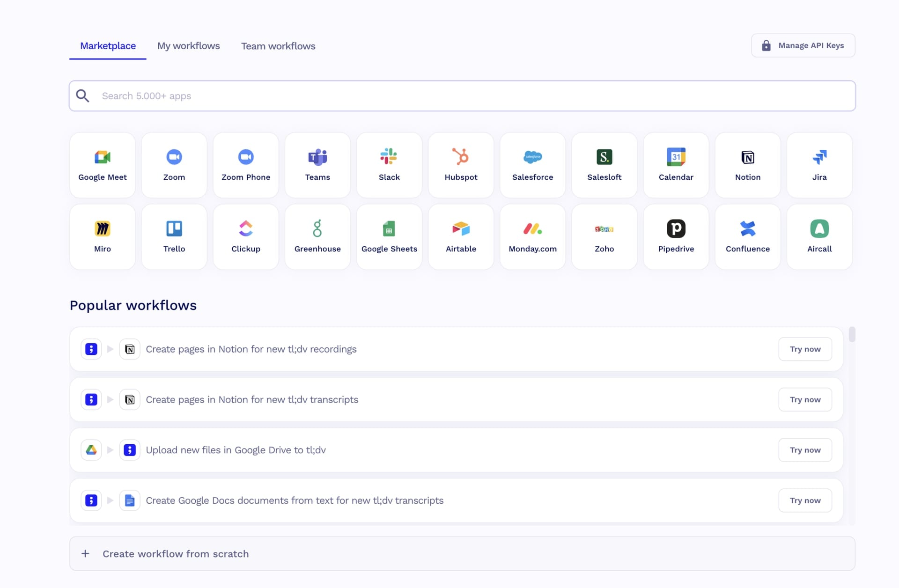Click the Notion icon in recordings workflow row
The image size is (899, 588).
tap(130, 349)
